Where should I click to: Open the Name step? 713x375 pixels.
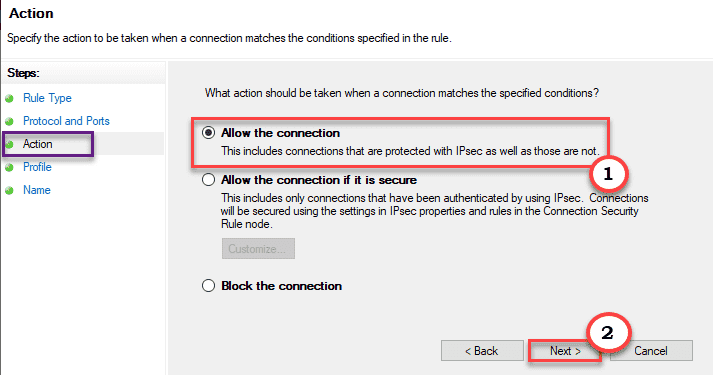(37, 190)
